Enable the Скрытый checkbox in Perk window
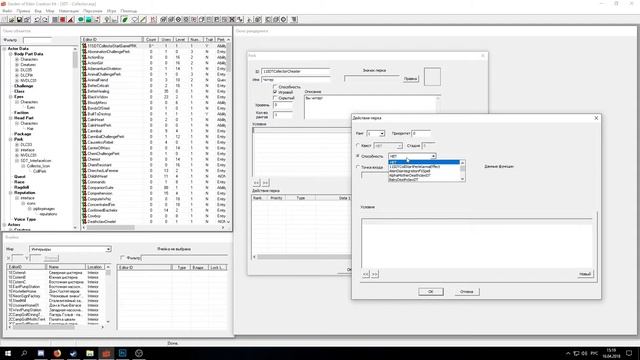Screen dimensions: 640x360 point(275,98)
